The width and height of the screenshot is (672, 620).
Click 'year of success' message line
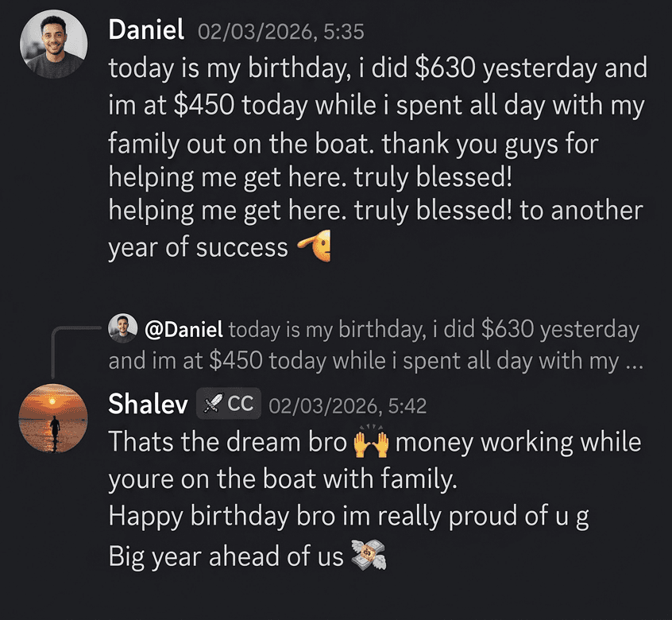pos(219,247)
